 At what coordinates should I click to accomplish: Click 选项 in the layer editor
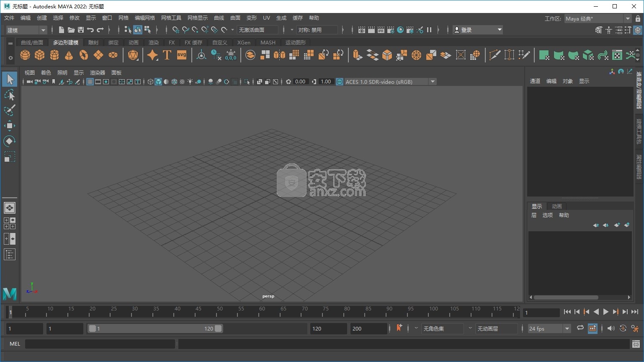coord(548,215)
